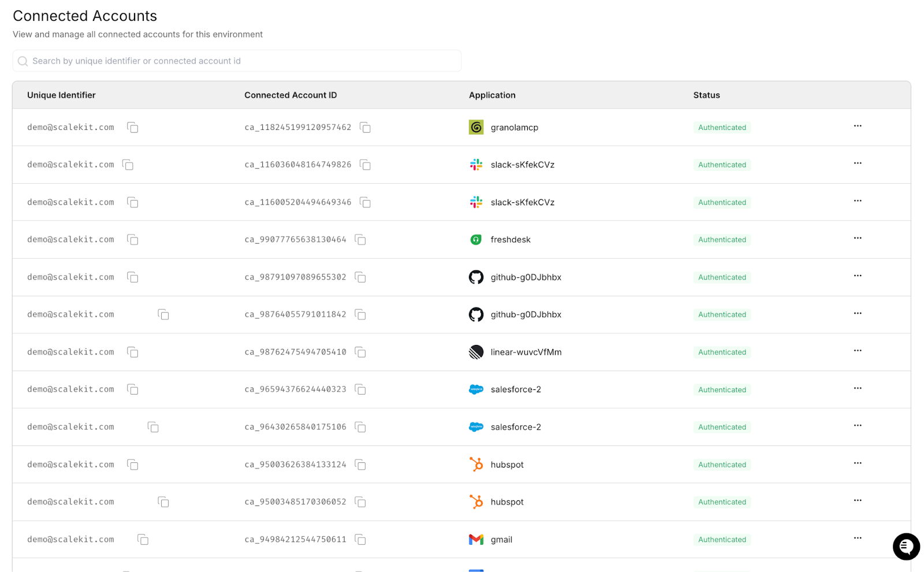Viewport: 924px width, 572px height.
Task: Copy account ID ca_99077765638130464
Action: pos(360,240)
